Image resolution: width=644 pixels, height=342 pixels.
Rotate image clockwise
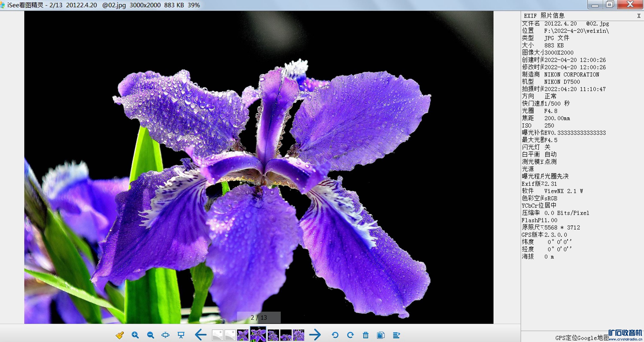click(351, 335)
